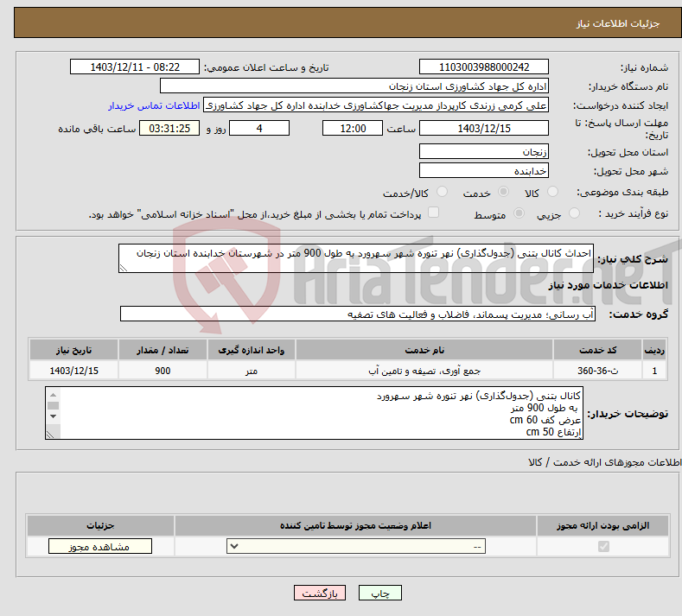
Task: Click the مشاهده مجوز button
Action: click(100, 546)
